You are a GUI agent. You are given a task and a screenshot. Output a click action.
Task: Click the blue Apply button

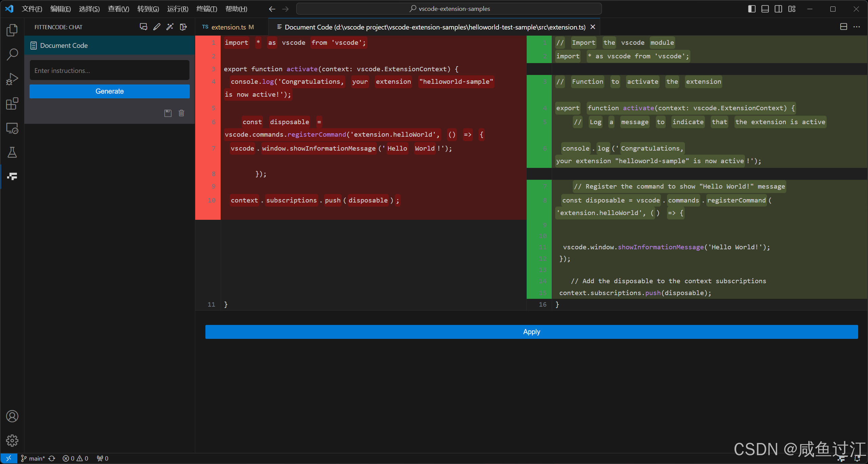pos(531,332)
